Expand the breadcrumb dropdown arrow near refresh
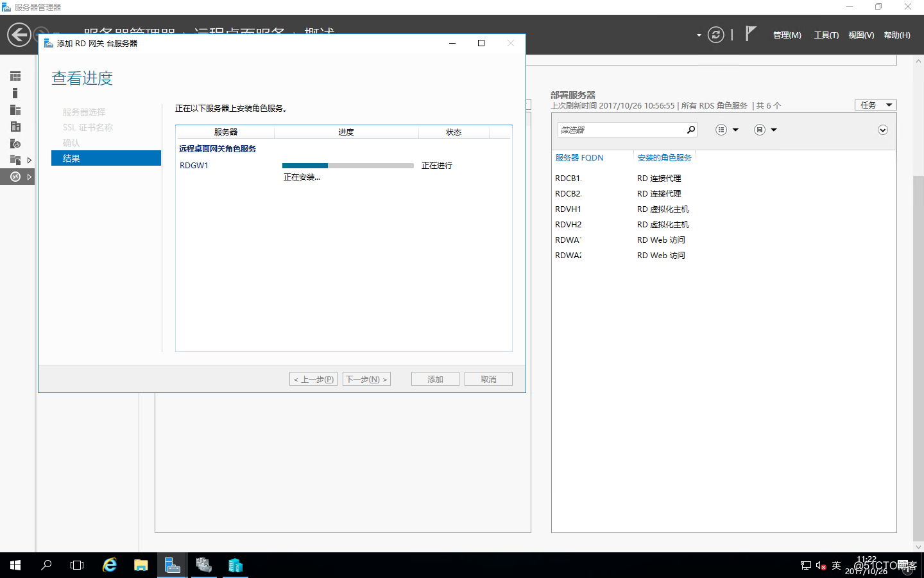Image resolution: width=924 pixels, height=578 pixels. [x=699, y=35]
